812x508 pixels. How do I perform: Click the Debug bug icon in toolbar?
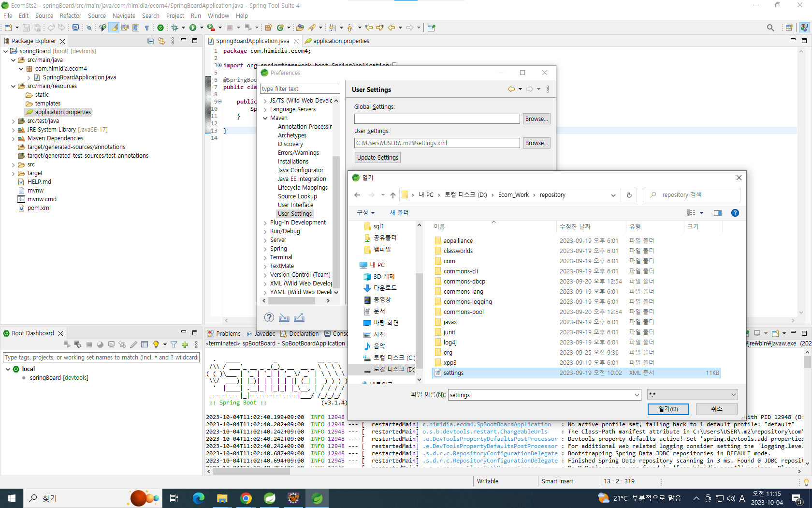click(174, 28)
